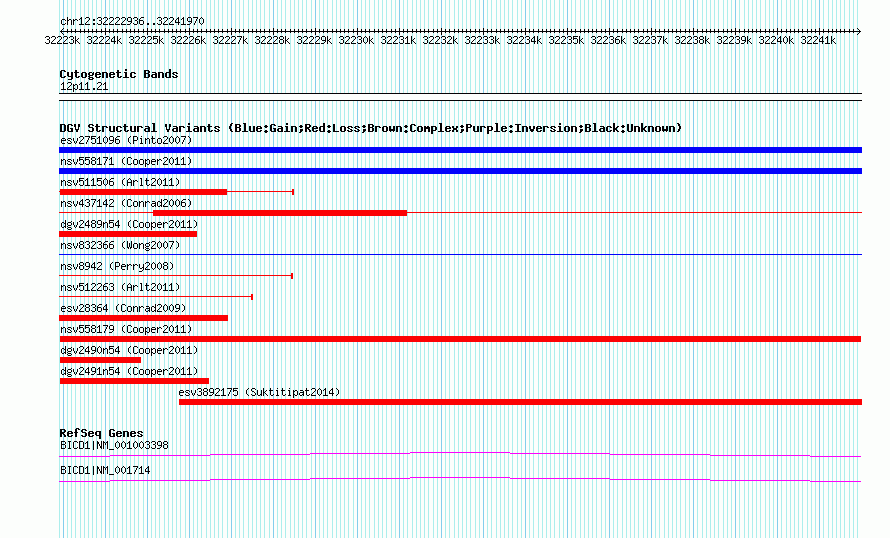The image size is (890, 538).
Task: Select the thin red line of nsv512263
Action: (156, 296)
